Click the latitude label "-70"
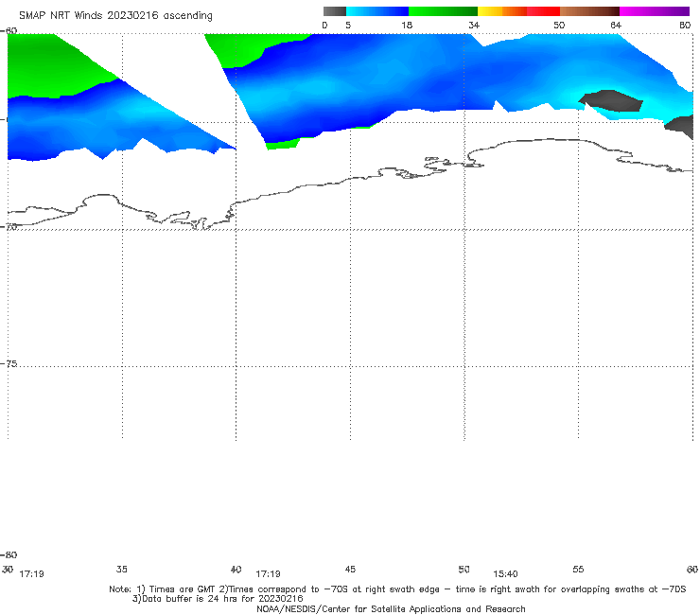Screen dimensions: 700x615 (x=9, y=227)
